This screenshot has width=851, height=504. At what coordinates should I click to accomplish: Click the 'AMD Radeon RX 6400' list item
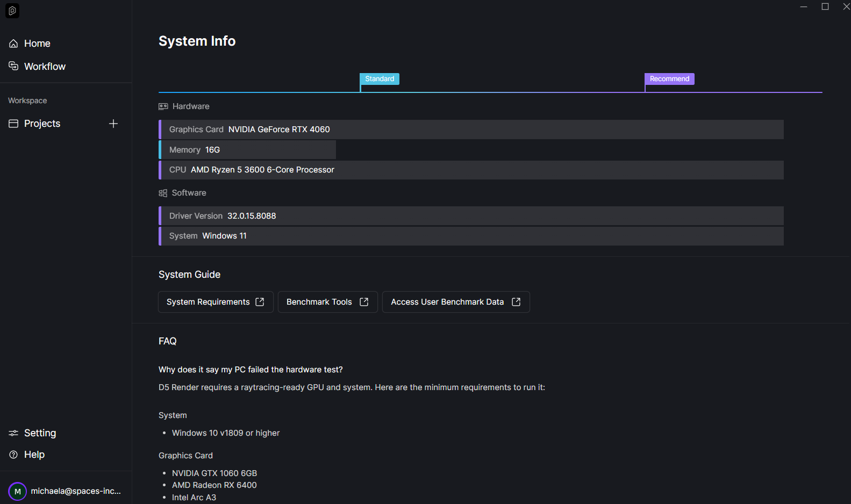[214, 485]
